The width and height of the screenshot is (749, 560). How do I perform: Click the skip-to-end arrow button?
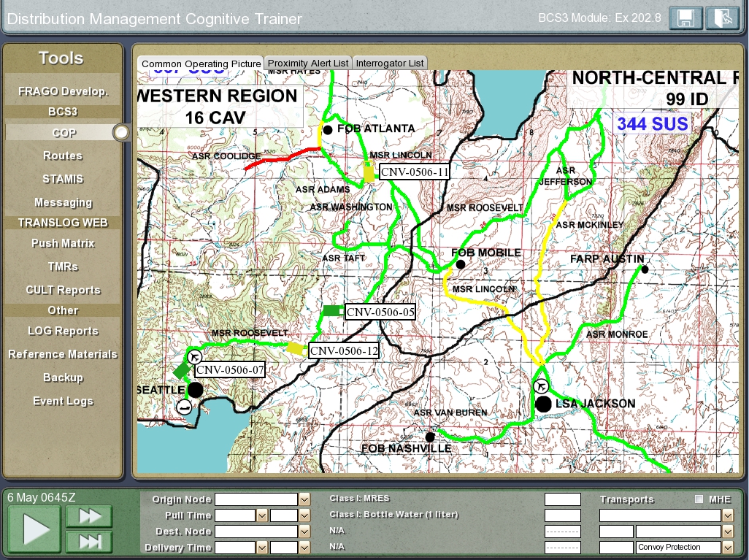pos(89,541)
